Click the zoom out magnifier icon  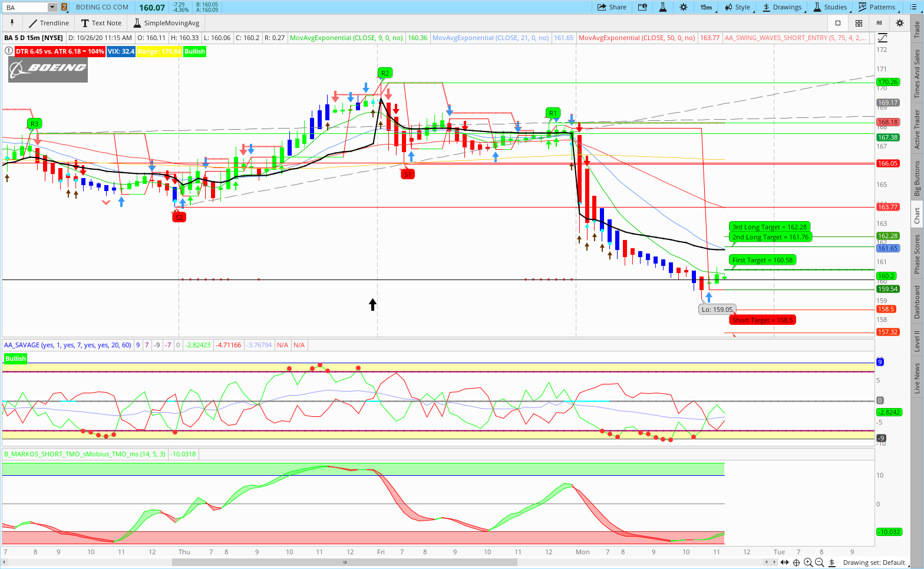820,563
